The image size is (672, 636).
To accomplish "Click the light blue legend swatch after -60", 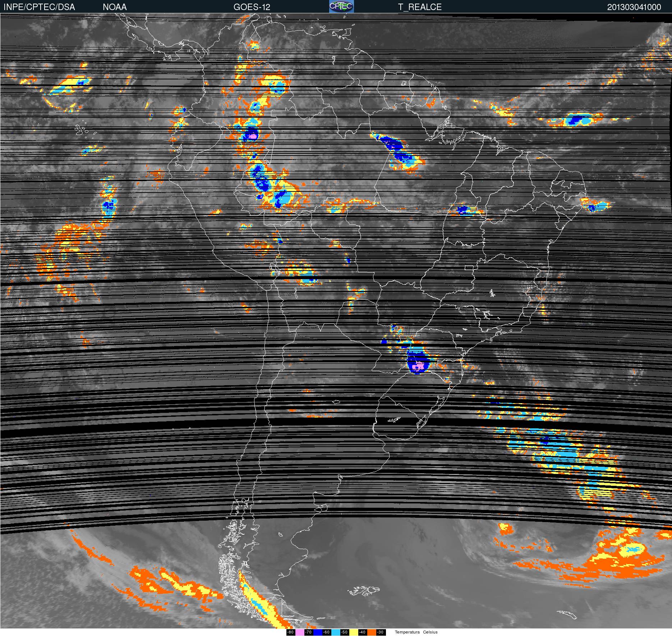I will tap(336, 632).
